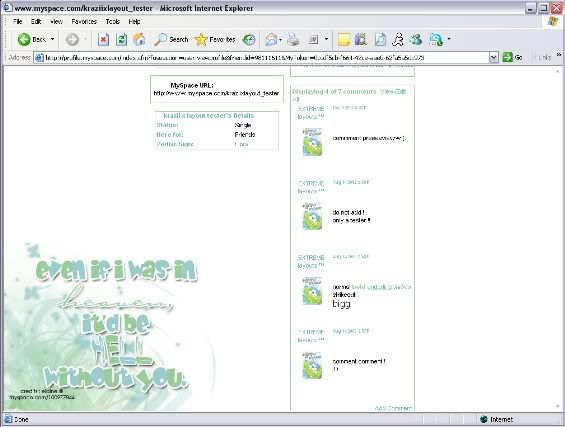This screenshot has width=565, height=427.
Task: Click first comment's green avatar thumbnail
Action: [x=312, y=142]
